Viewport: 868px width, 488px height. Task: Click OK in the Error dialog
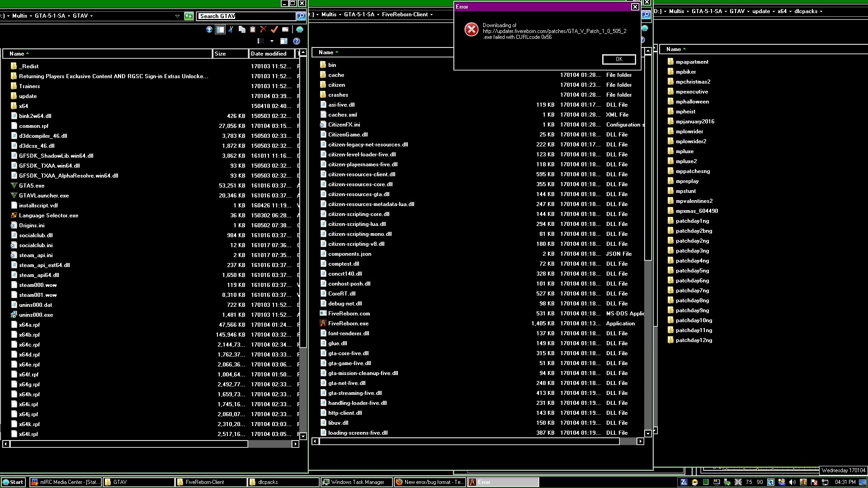pos(619,59)
